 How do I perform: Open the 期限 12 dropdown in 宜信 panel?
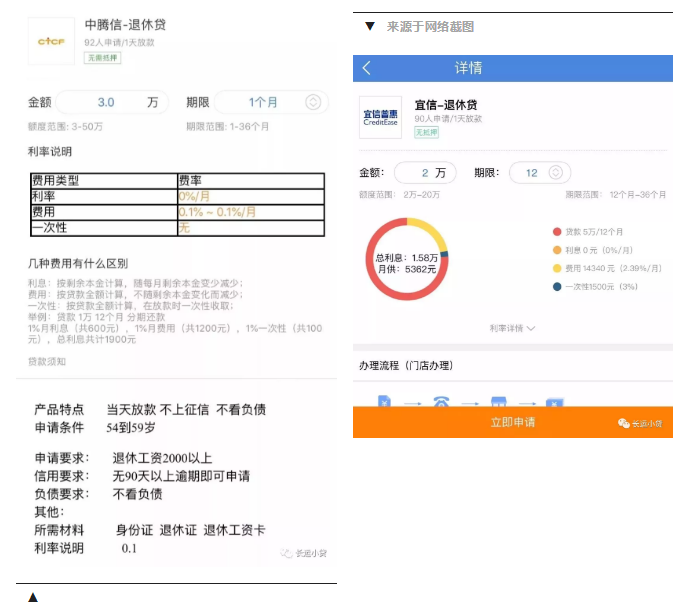click(x=540, y=173)
